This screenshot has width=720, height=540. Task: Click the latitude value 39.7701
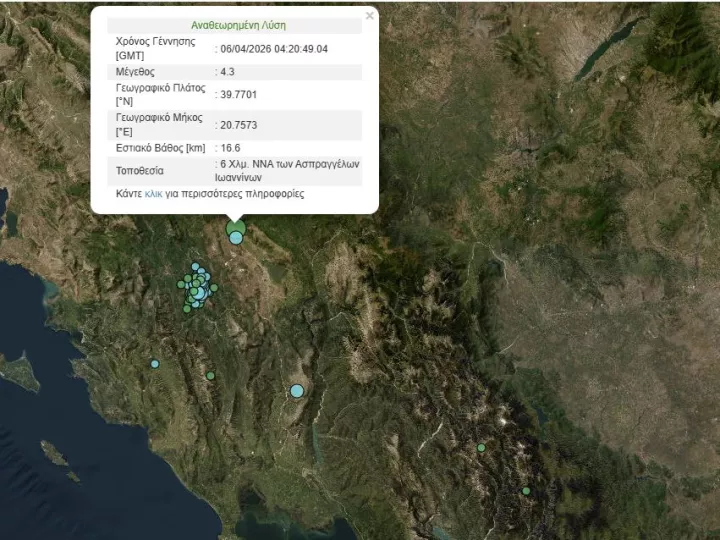[x=239, y=95]
